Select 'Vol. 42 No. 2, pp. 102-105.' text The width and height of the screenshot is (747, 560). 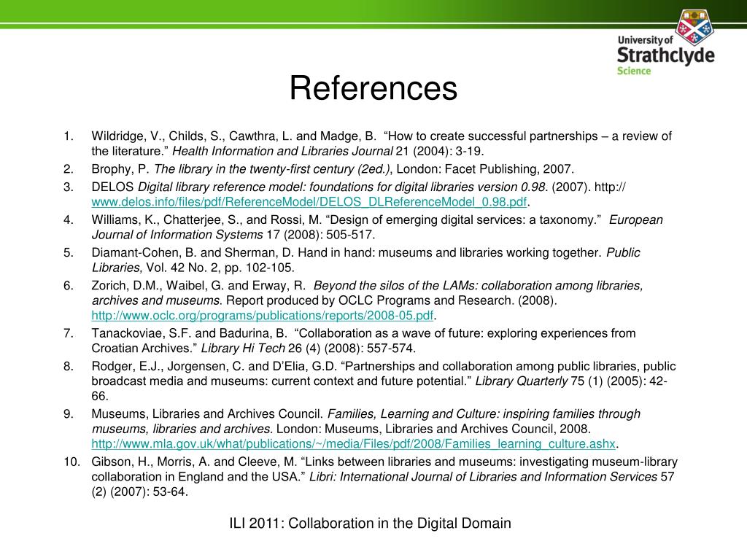pos(220,268)
